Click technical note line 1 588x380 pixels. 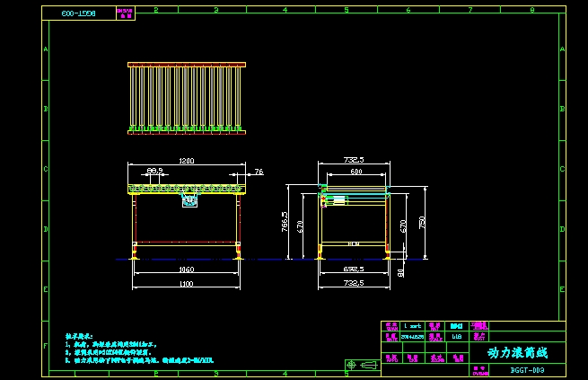111,344
